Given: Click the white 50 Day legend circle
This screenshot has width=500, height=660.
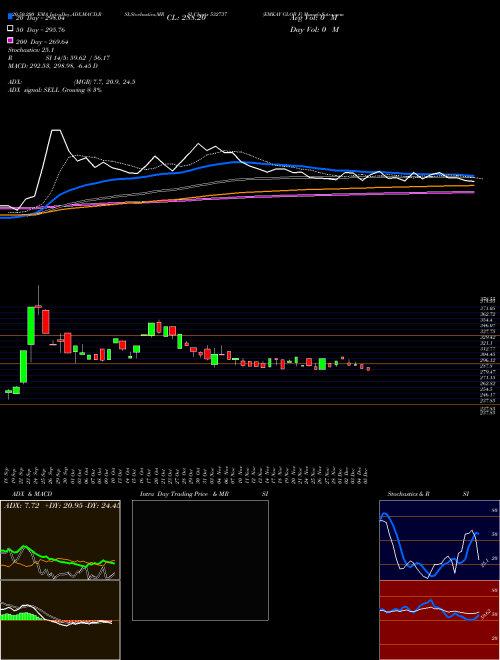Looking at the screenshot, I should point(10,29).
